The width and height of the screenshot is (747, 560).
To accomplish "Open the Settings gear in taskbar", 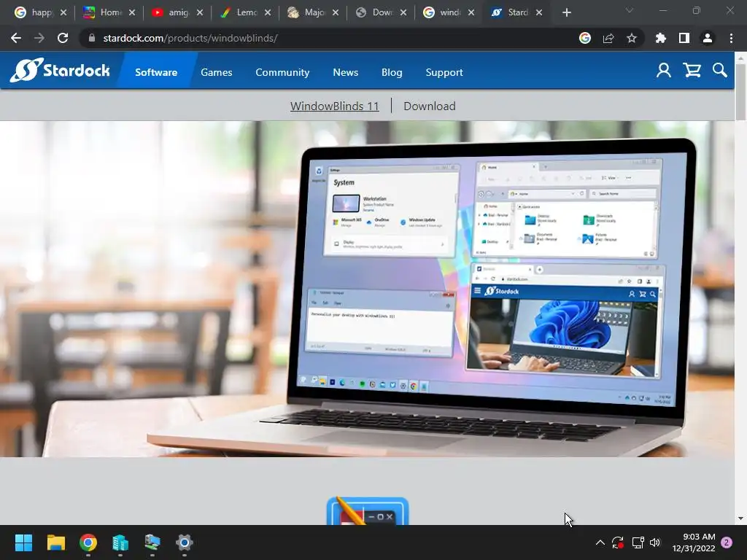I will coord(185,542).
